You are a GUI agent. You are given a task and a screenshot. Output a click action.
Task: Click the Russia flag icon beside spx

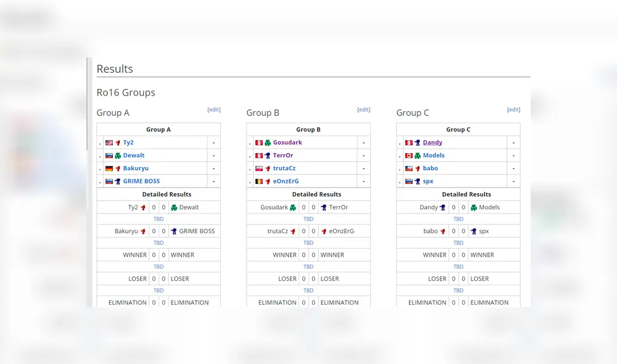pyautogui.click(x=409, y=181)
